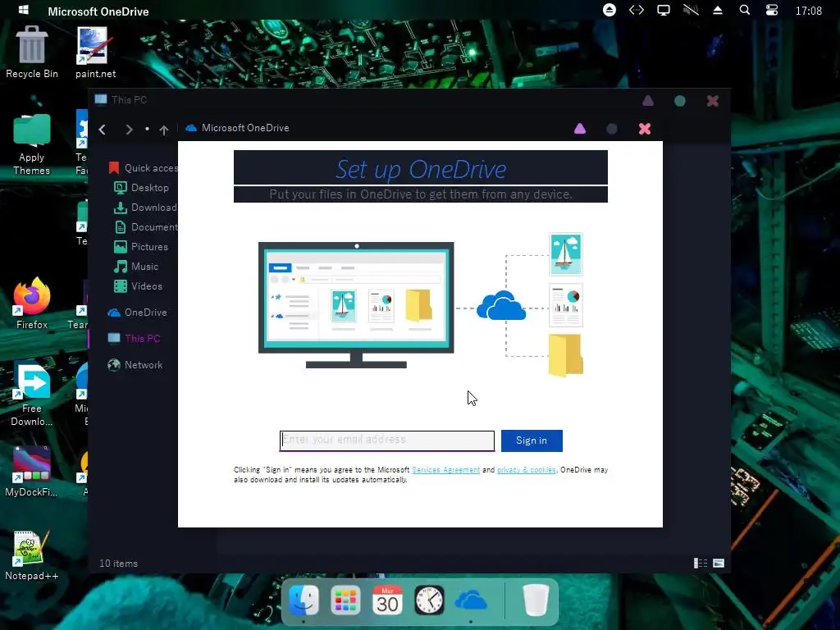
Task: Open control center toggles icon in top bar
Action: tap(771, 10)
